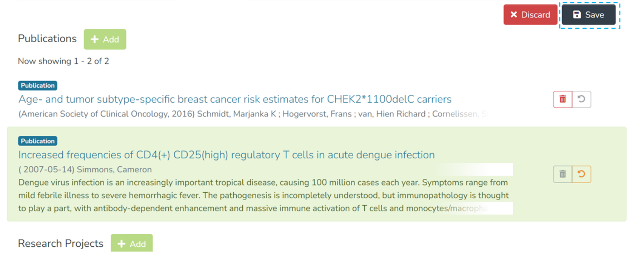Image resolution: width=644 pixels, height=258 pixels.
Task: Open the acute dengue infection publication link
Action: 226,155
